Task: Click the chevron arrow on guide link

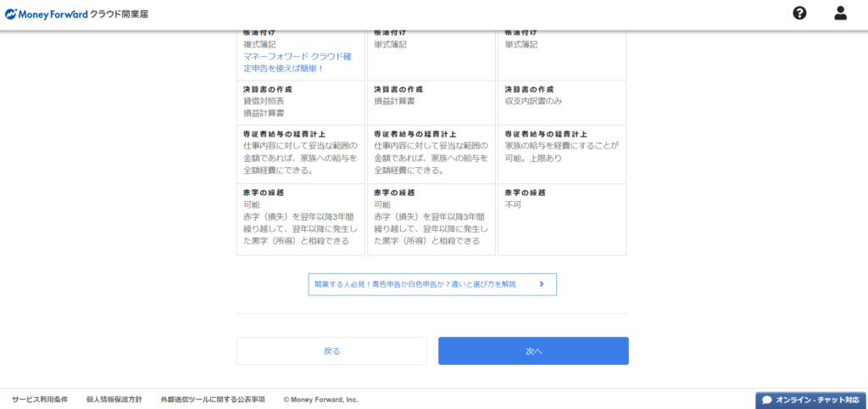Action: click(541, 284)
